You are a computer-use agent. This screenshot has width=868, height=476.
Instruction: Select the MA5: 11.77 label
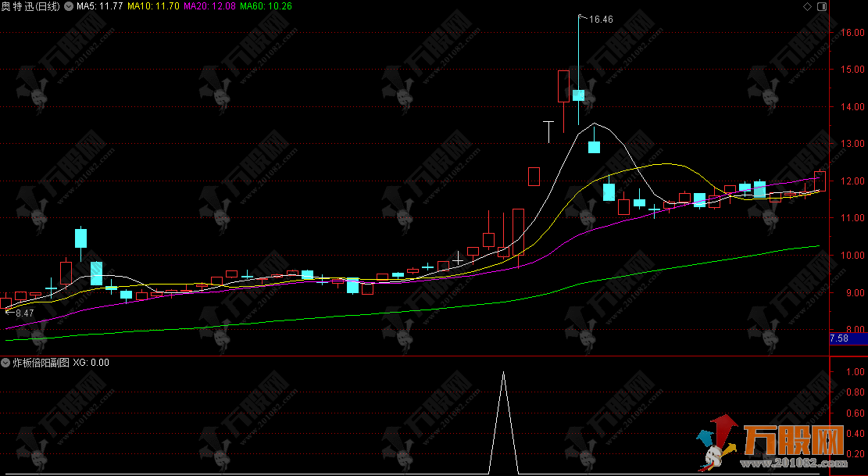click(100, 6)
